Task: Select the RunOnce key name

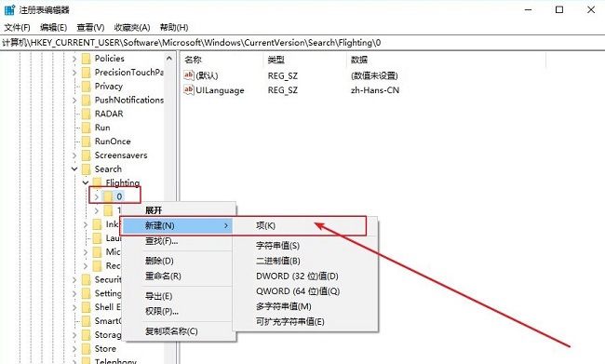Action: pos(113,142)
